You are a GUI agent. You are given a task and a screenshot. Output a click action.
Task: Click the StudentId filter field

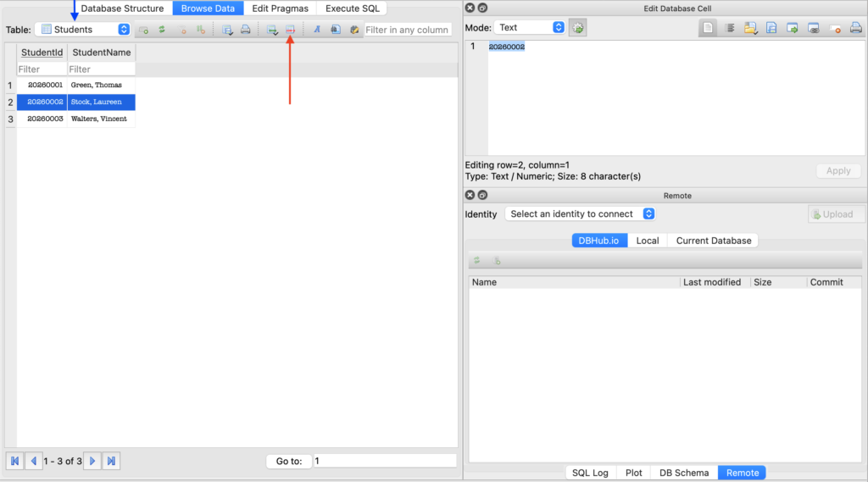[42, 69]
